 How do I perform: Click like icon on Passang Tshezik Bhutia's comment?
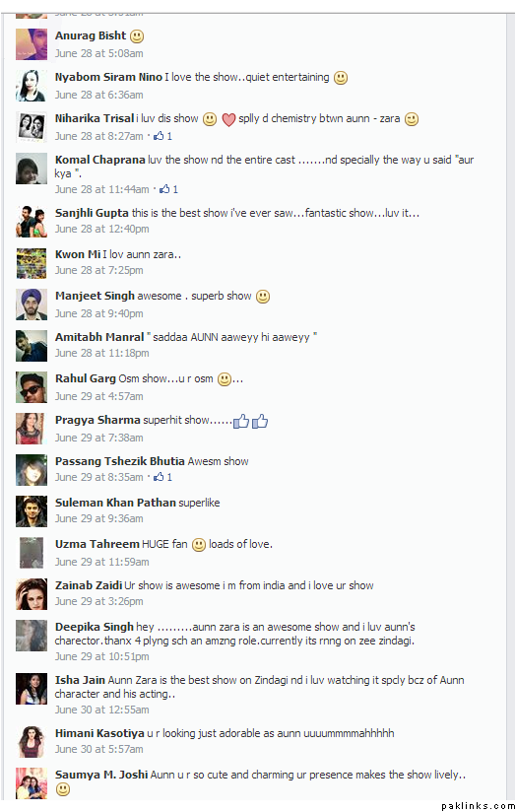pyautogui.click(x=159, y=477)
